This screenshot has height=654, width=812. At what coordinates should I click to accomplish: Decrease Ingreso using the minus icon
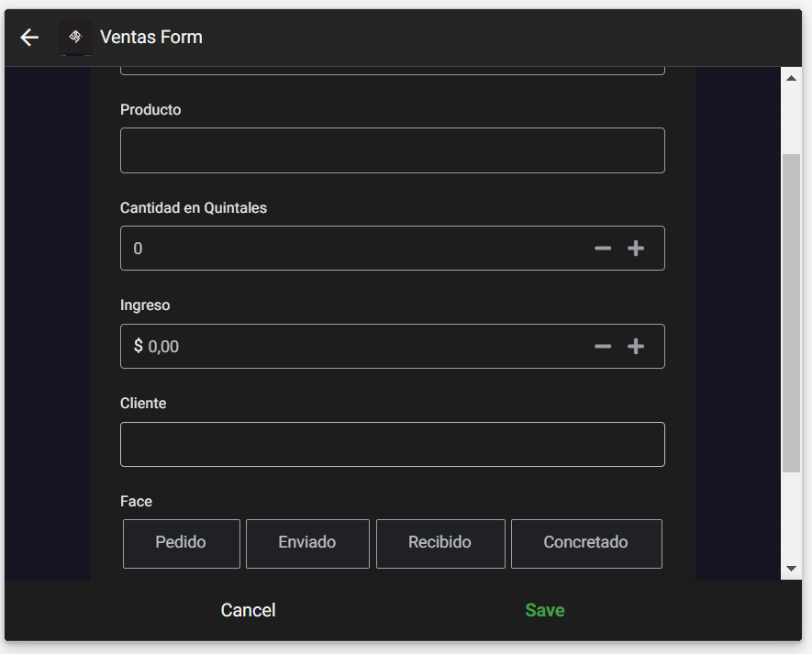(603, 346)
